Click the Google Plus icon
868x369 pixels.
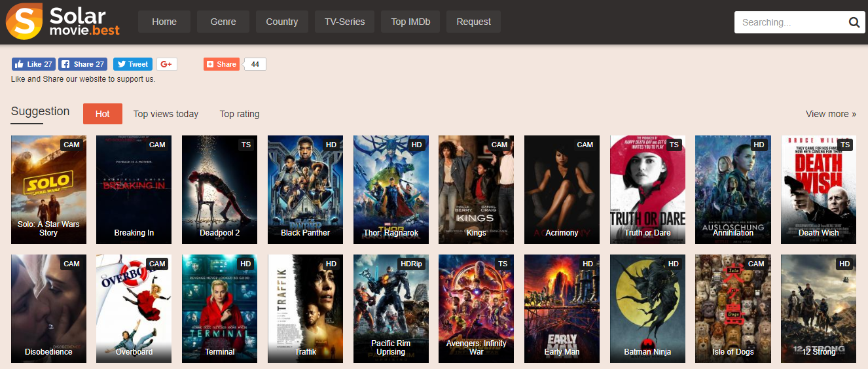(167, 64)
